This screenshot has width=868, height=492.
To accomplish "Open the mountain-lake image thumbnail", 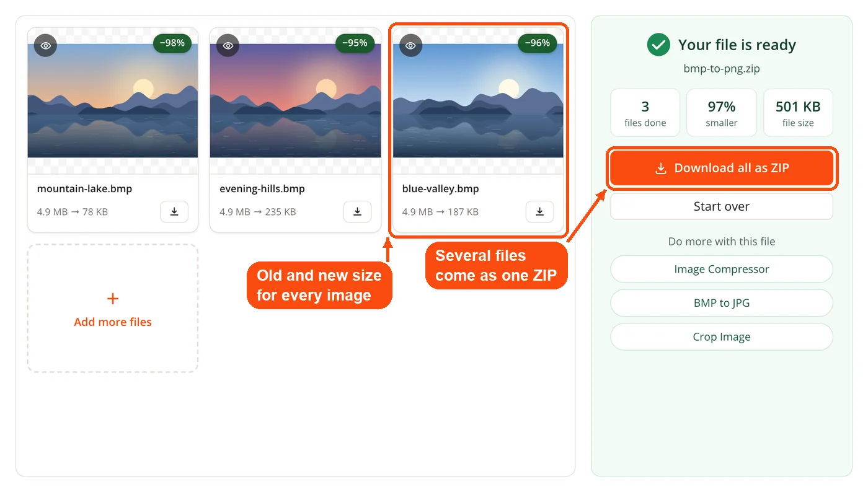I will pos(113,101).
